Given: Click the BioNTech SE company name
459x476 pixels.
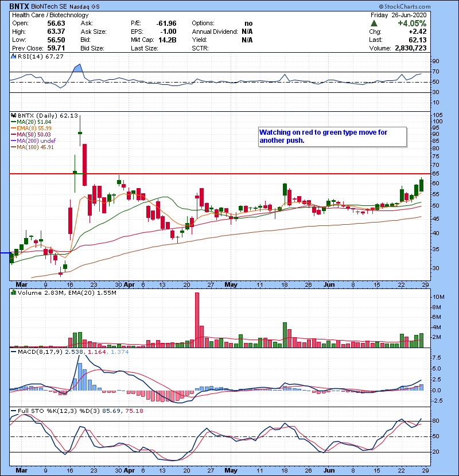Looking at the screenshot, I should point(49,6).
